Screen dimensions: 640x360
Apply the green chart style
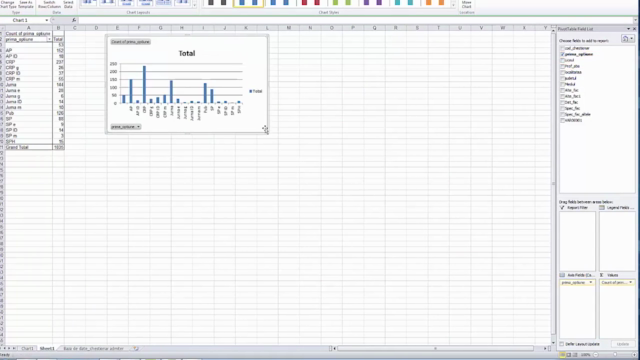[342, 3]
